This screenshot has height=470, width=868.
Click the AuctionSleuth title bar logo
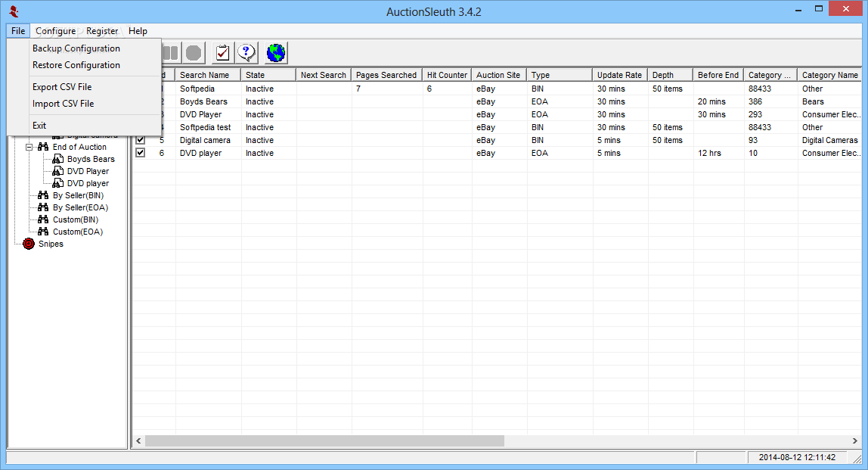[x=14, y=11]
